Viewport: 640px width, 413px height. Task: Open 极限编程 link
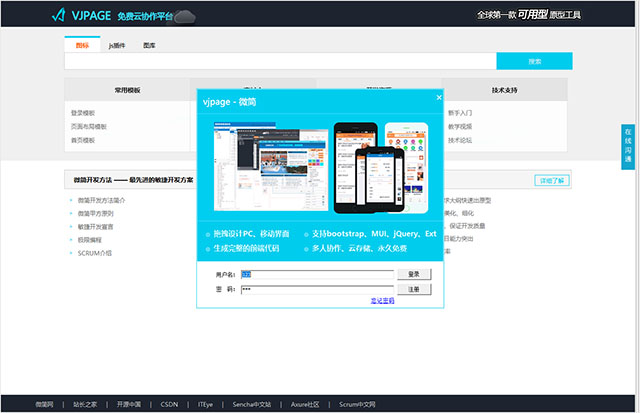tap(90, 240)
